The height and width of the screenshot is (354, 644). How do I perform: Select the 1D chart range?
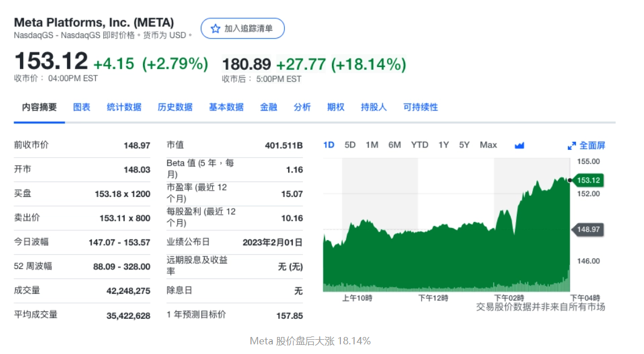[329, 145]
